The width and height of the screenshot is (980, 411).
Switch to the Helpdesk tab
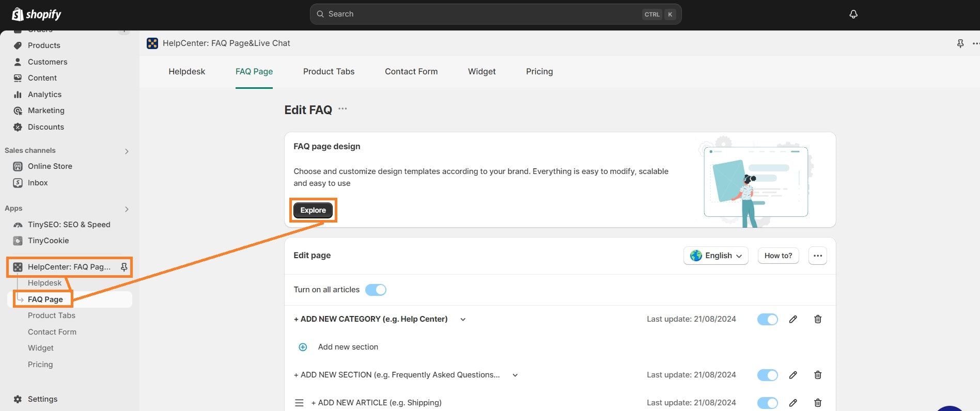[187, 72]
